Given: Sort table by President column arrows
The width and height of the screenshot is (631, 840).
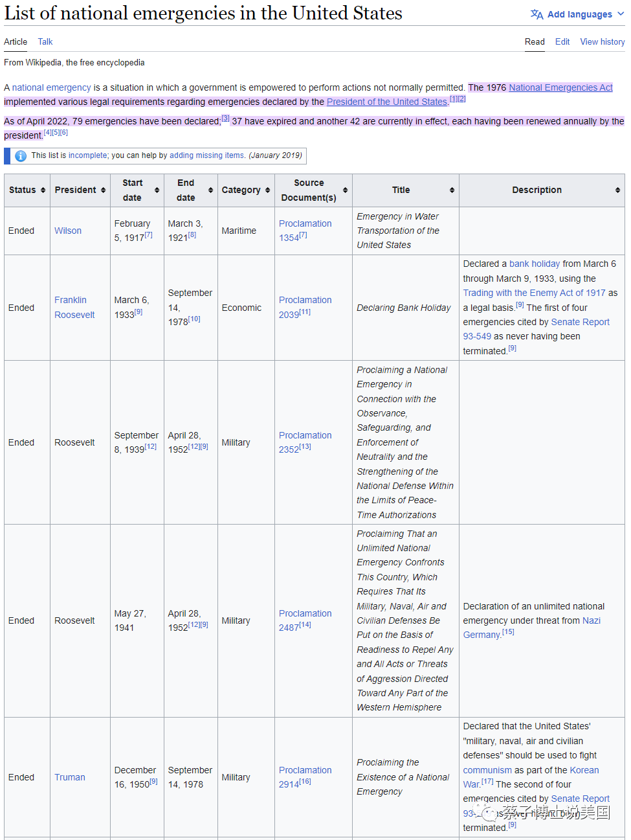Looking at the screenshot, I should 103,190.
